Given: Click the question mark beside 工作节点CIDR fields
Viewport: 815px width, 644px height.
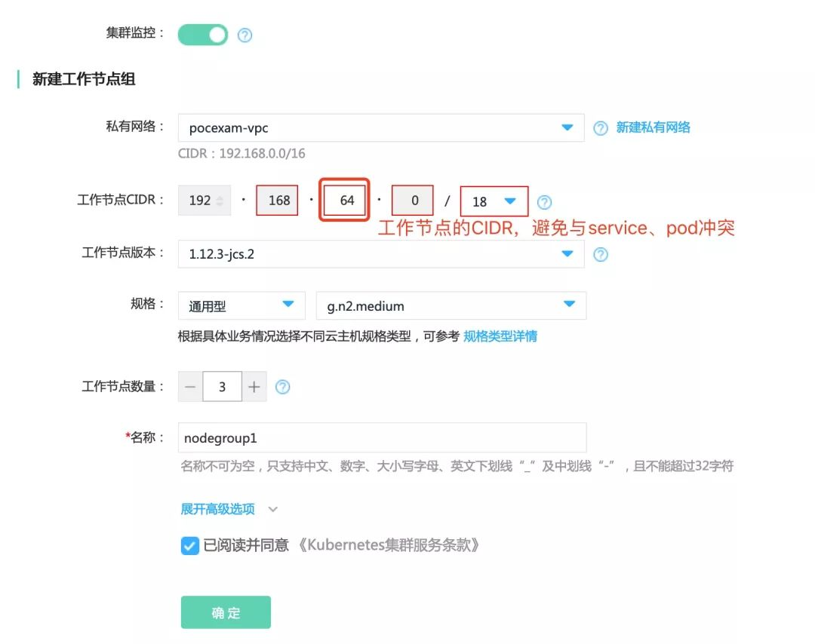Looking at the screenshot, I should (544, 201).
